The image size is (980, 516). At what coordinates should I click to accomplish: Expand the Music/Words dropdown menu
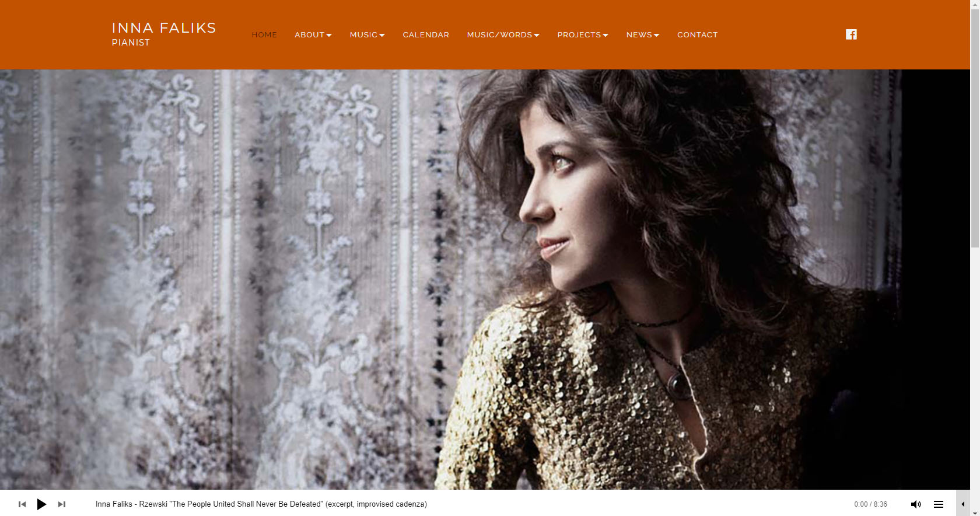point(503,35)
